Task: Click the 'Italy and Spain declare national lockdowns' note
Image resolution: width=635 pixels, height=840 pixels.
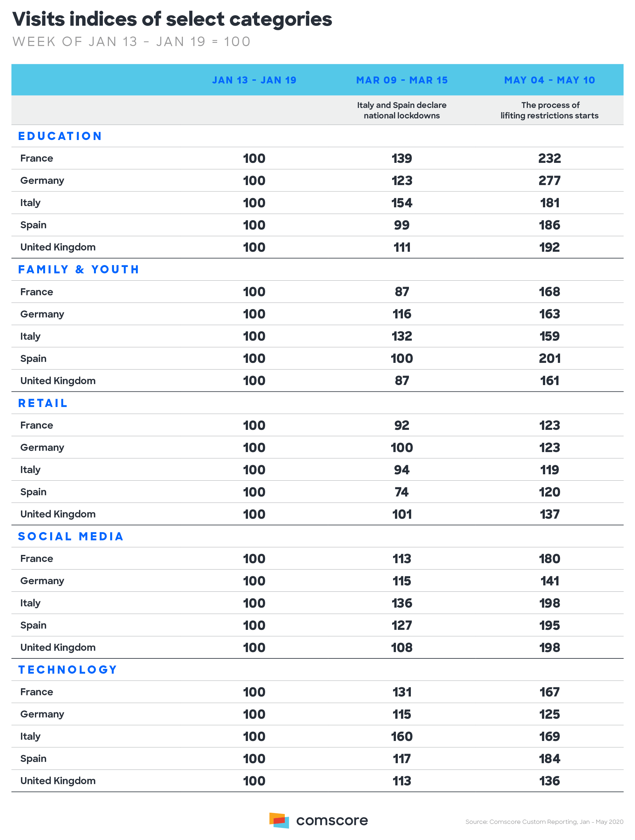Action: pos(402,110)
